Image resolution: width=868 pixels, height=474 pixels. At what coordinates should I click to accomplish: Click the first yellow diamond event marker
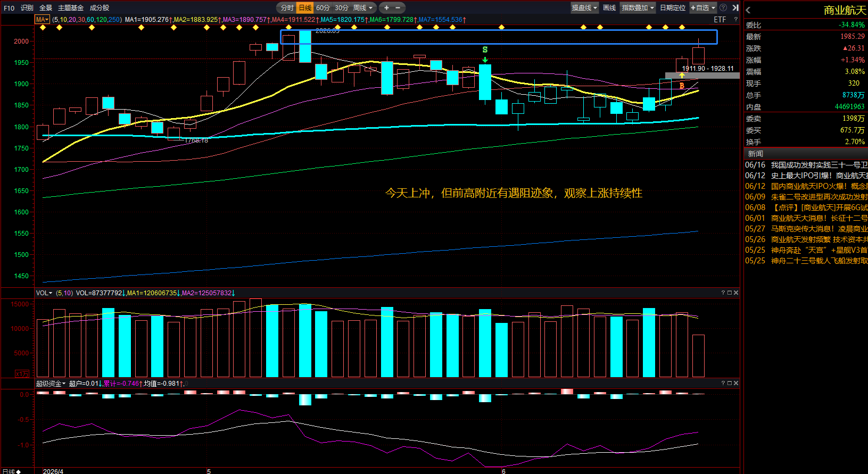[x=43, y=27]
